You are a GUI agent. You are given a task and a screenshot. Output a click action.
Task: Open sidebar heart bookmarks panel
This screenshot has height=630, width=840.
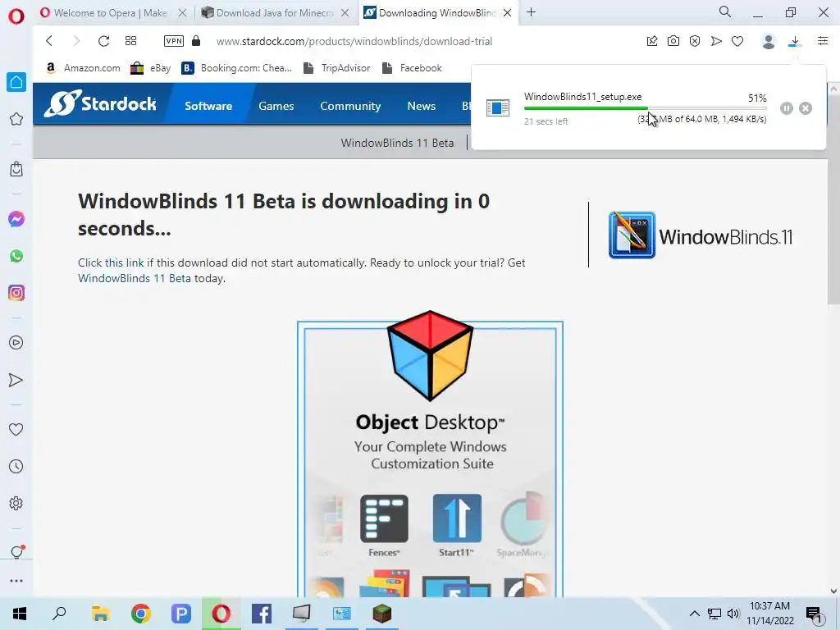(x=16, y=429)
